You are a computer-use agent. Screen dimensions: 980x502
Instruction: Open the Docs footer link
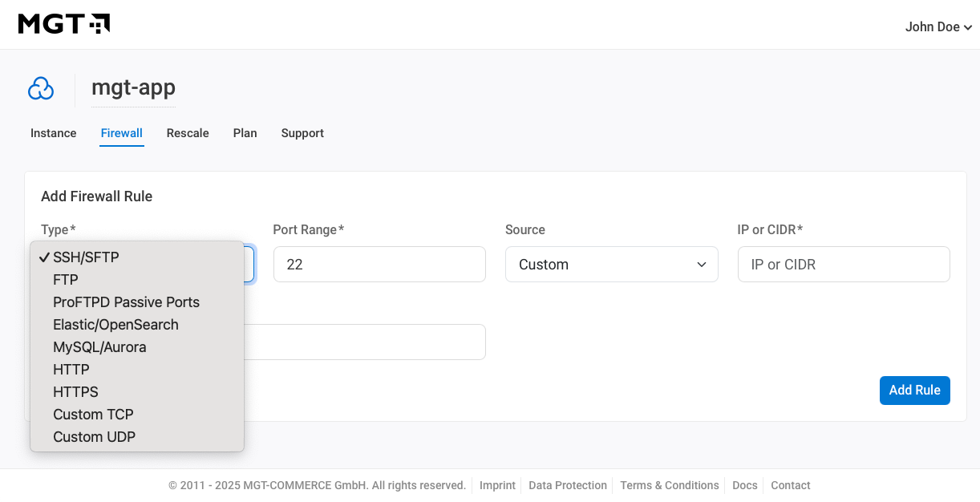[x=745, y=485]
